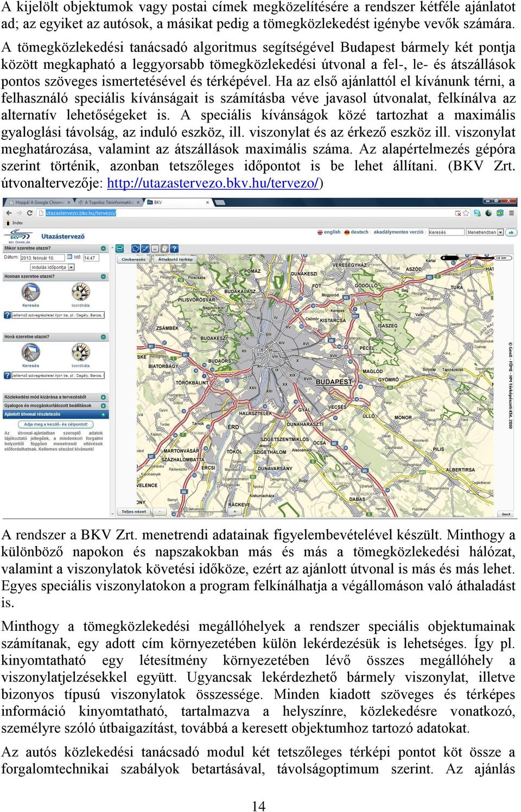Click the bookmark star in address bar
Image resolution: width=521 pixels, height=812 pixels.
466,213
